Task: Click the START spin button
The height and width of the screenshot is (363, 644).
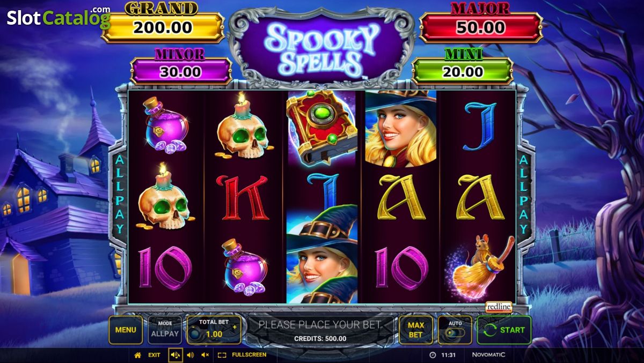Action: tap(504, 330)
